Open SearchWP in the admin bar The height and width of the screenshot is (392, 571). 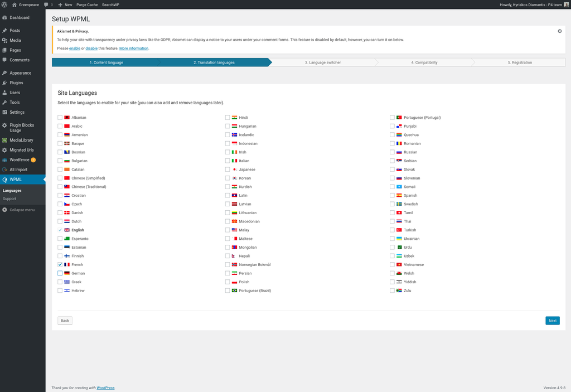(x=110, y=4)
